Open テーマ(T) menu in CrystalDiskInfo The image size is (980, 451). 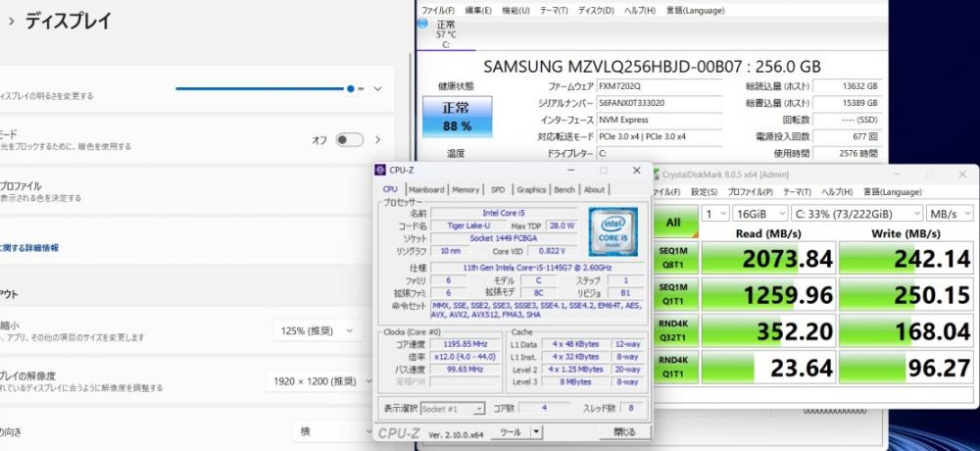click(554, 11)
